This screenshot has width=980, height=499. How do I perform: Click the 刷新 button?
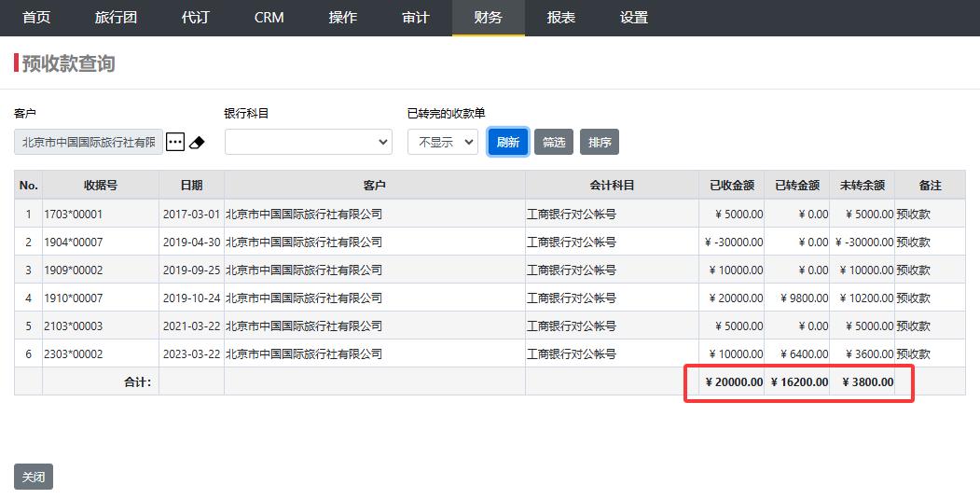508,142
